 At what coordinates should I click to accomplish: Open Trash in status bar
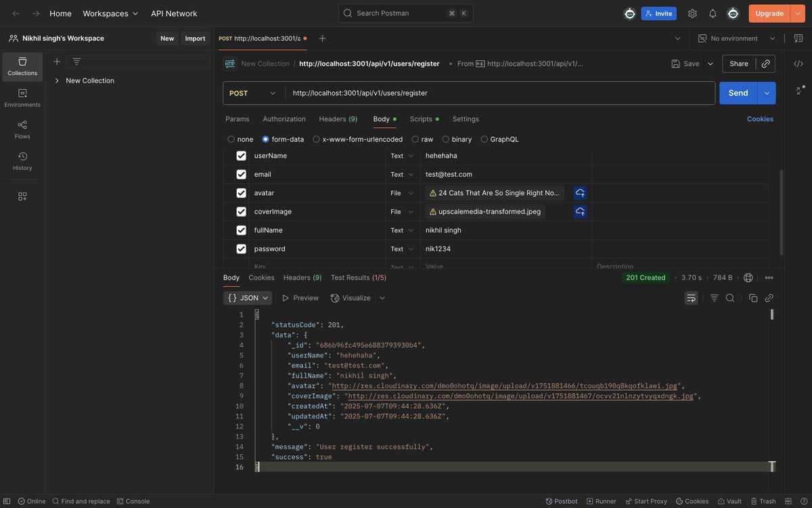[763, 501]
